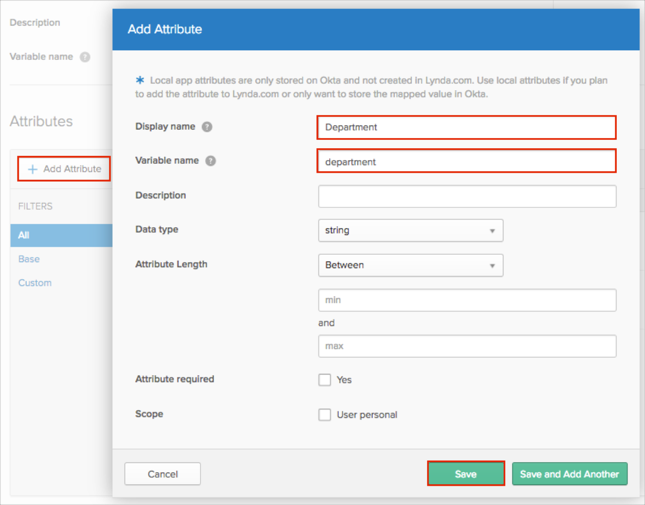The image size is (645, 505).
Task: Click help icon next to dialog Variable name
Action: [211, 161]
